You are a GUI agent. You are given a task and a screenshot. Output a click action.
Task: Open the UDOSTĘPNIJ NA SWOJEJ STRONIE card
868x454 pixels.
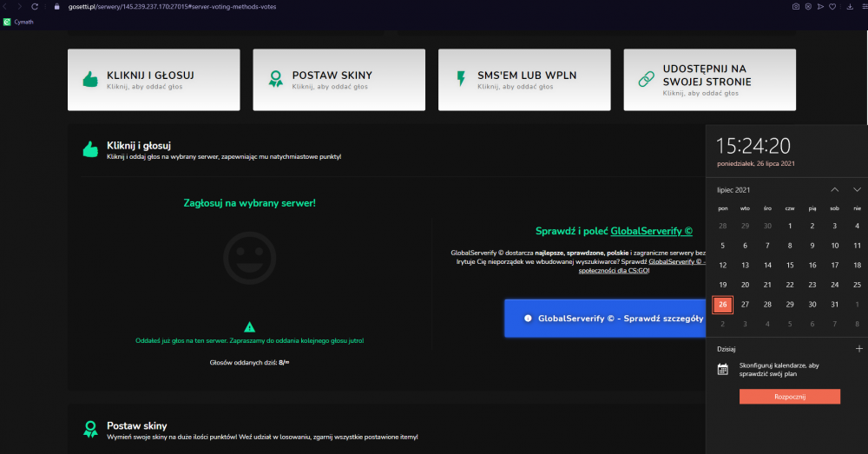(x=710, y=80)
